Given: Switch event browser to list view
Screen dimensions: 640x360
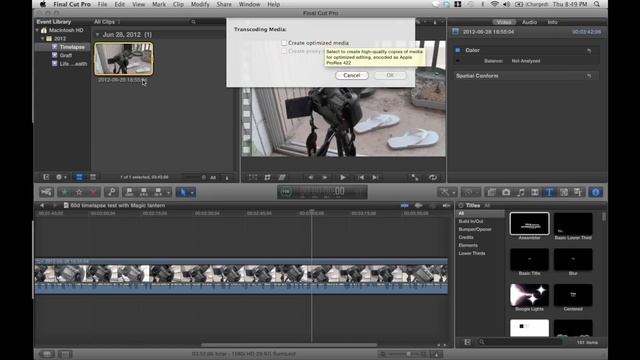Looking at the screenshot, I should [x=93, y=177].
